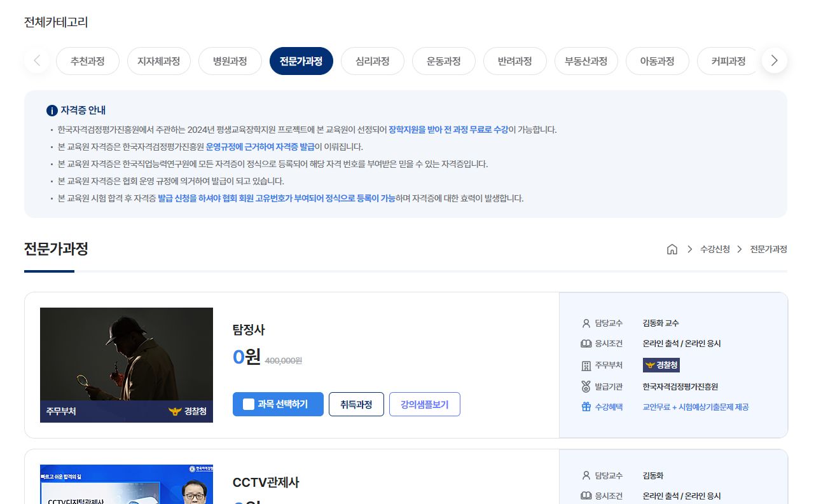Select the 부동산과정 category tab

click(x=586, y=61)
